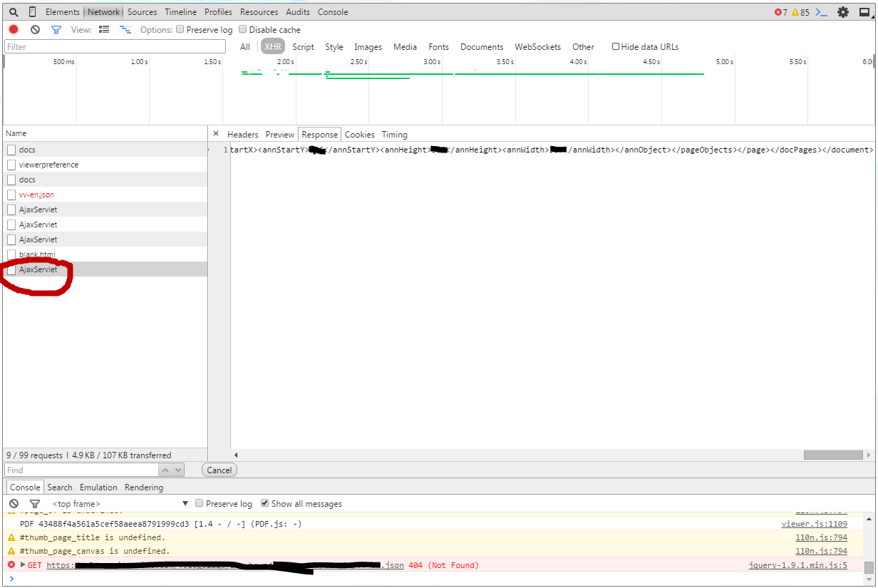The width and height of the screenshot is (878, 588).
Task: Click the warning icon beside #thumb_page_title message
Action: (x=11, y=537)
